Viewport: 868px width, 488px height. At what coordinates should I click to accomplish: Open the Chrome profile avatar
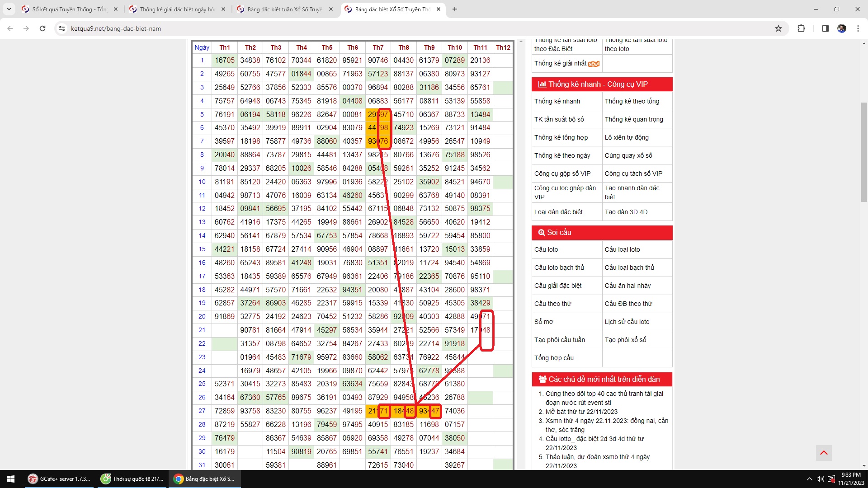coord(841,28)
